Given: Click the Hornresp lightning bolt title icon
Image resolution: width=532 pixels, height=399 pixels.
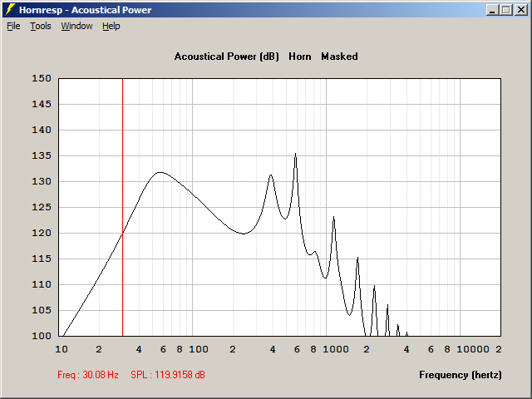Looking at the screenshot, I should (10, 10).
